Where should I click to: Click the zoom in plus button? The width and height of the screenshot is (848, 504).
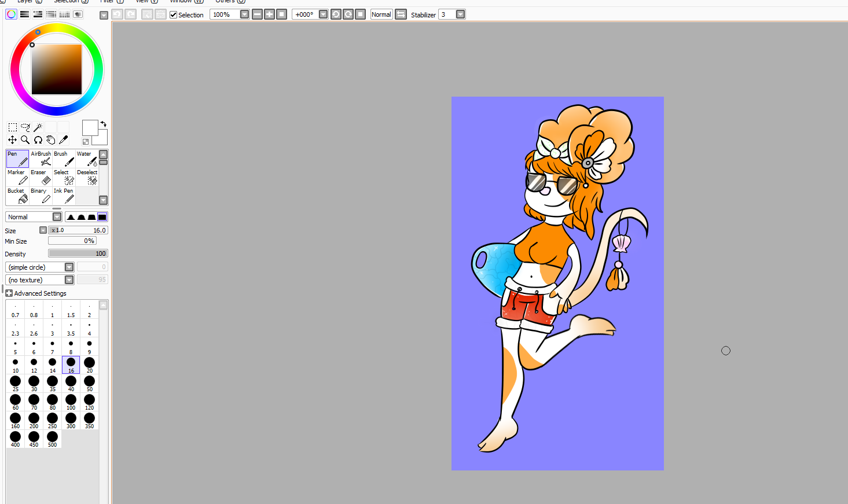tap(269, 14)
